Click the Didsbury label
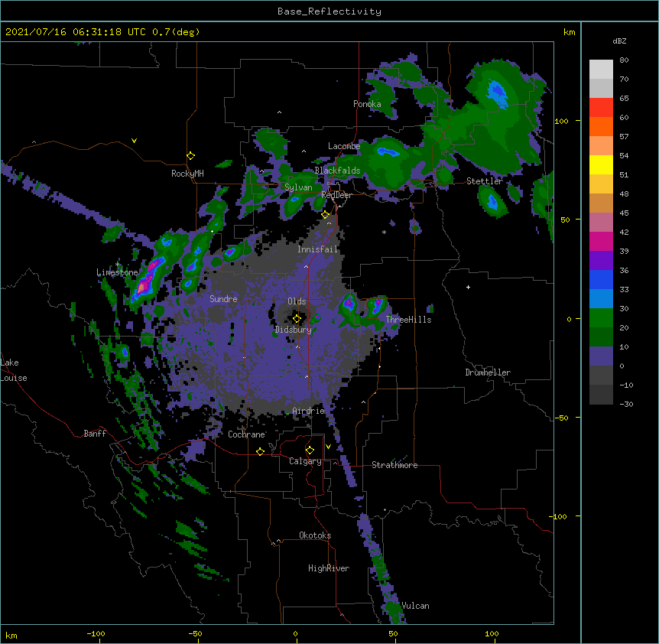The image size is (659, 644). 294,330
